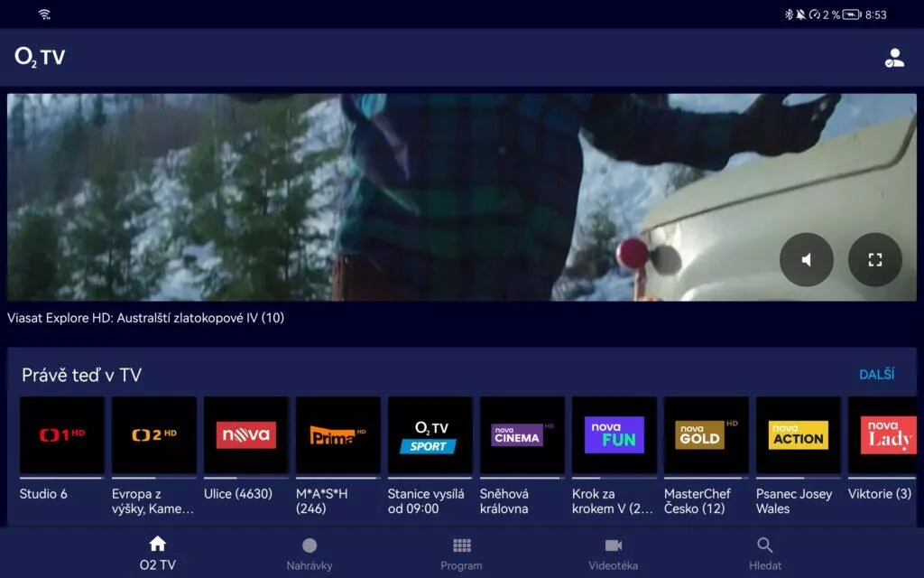
Task: Open the ČT1 HD channel tile
Action: tap(62, 435)
